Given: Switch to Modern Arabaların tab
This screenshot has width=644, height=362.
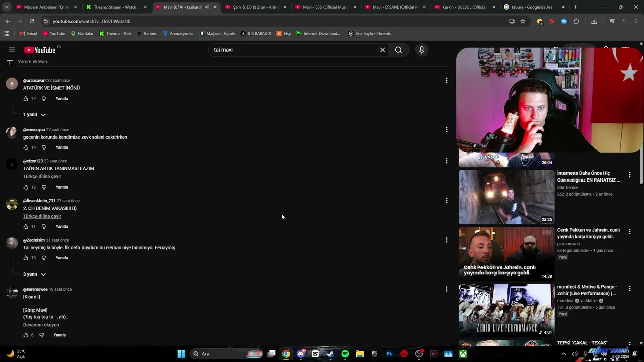Looking at the screenshot, I should pos(47,7).
